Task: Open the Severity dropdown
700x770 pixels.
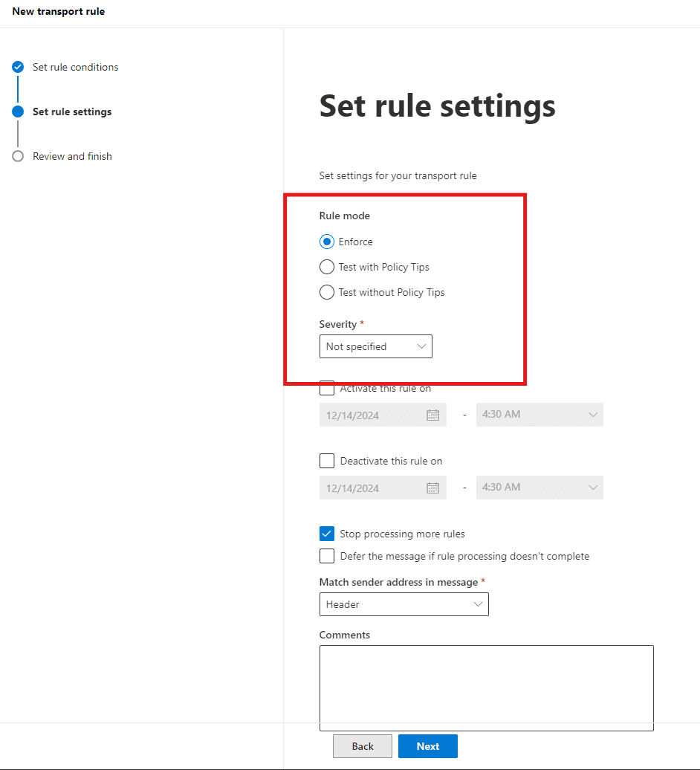Action: pyautogui.click(x=375, y=346)
